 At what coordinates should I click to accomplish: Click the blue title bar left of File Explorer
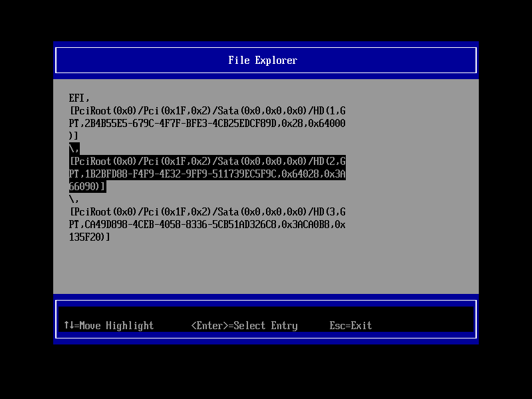pos(133,61)
